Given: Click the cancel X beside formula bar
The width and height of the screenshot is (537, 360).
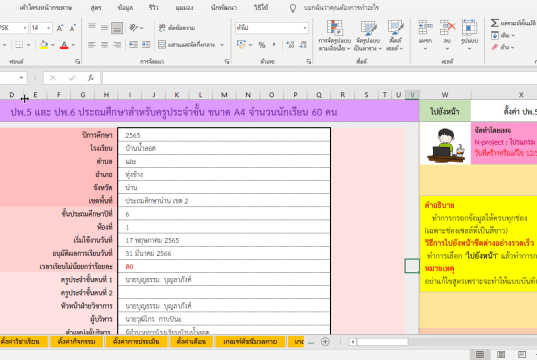Looking at the screenshot, I should (x=53, y=78).
